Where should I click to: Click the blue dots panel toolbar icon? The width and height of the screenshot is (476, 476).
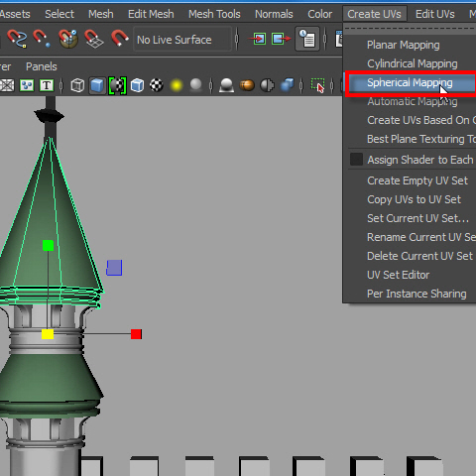(x=27, y=85)
